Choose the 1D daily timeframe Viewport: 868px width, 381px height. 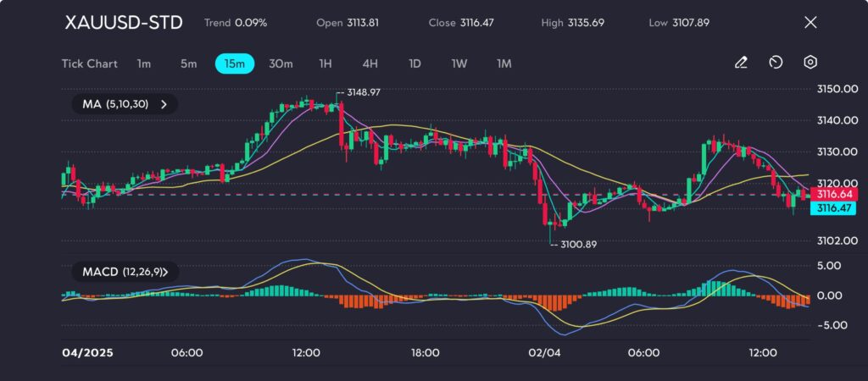[415, 63]
